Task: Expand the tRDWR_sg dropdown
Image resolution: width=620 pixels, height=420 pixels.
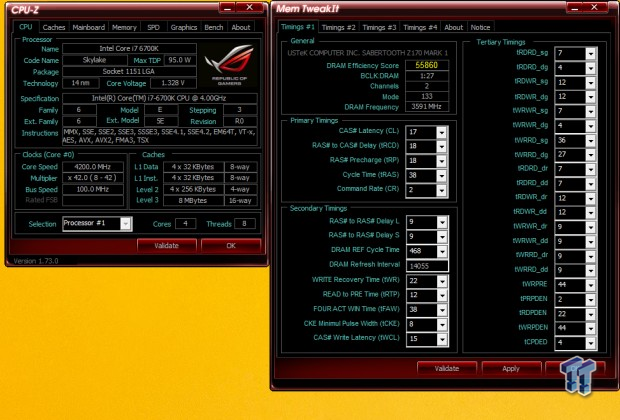Action: click(x=590, y=83)
